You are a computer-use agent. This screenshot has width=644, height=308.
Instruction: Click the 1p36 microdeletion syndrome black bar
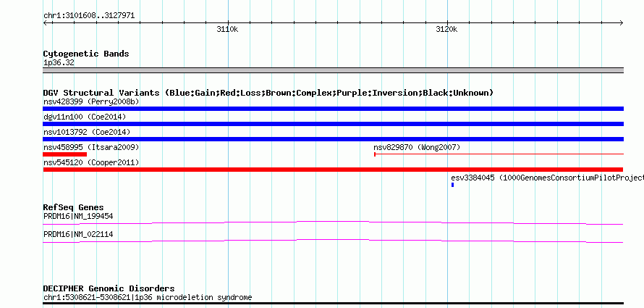click(x=333, y=304)
